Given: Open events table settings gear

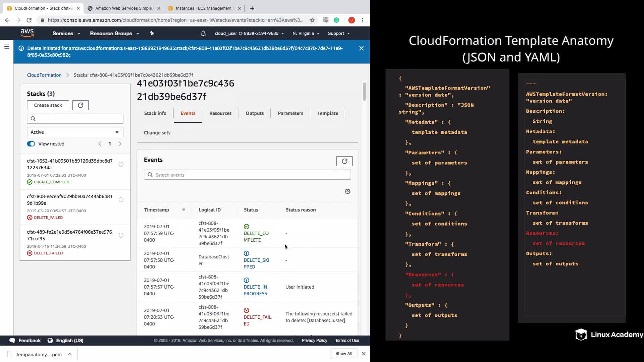Looking at the screenshot, I should [347, 191].
